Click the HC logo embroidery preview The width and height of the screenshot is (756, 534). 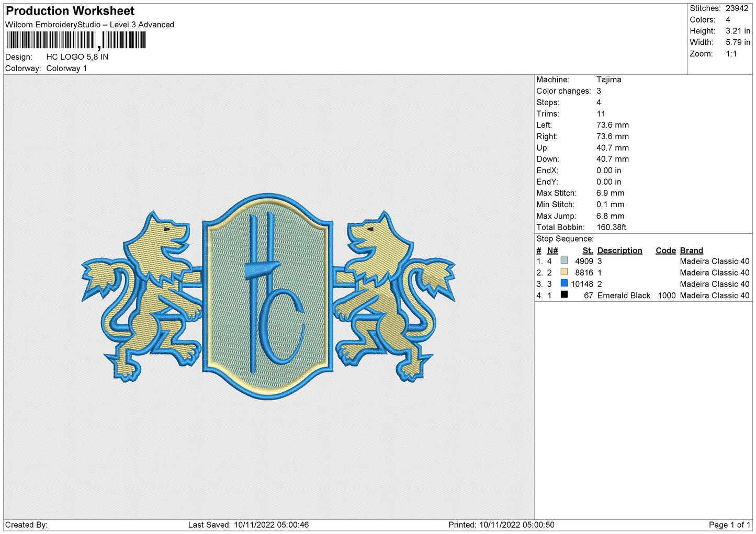click(268, 297)
